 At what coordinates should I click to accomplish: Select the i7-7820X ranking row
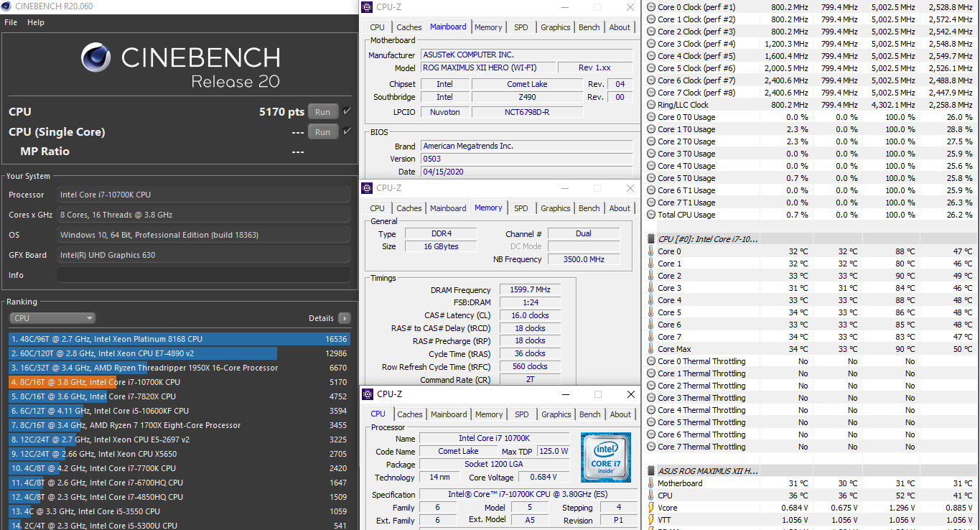point(179,396)
